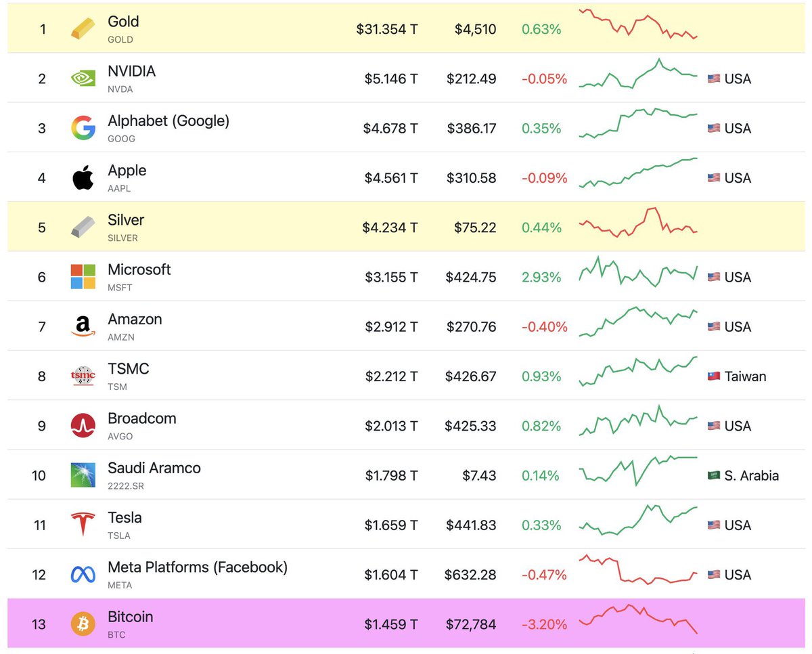Click the Silver bar icon
Image resolution: width=812 pixels, height=654 pixels.
[83, 227]
